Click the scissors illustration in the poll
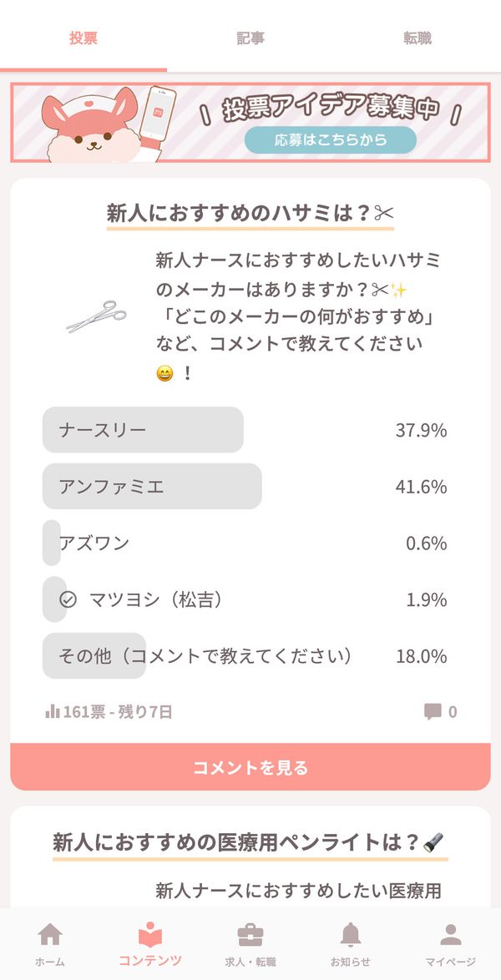The width and height of the screenshot is (501, 980). [96, 316]
